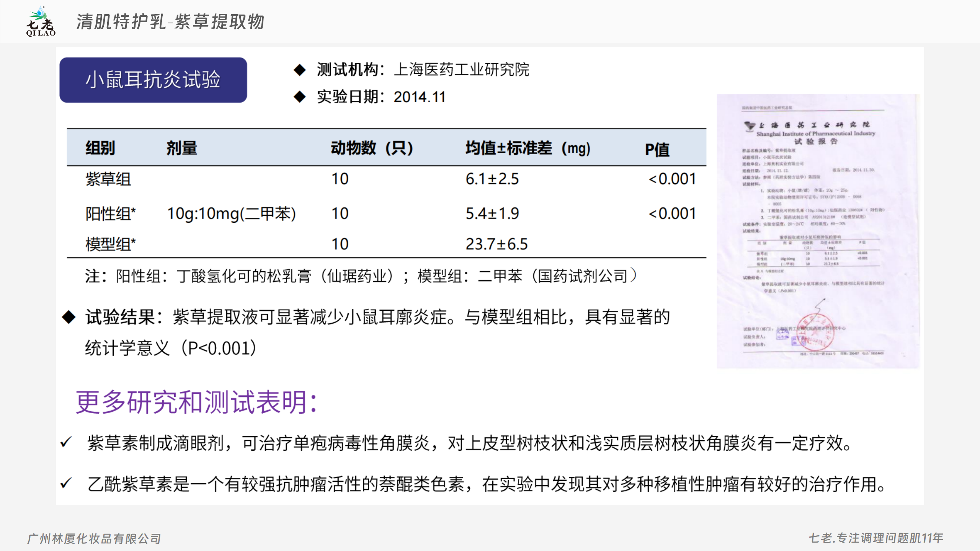Image resolution: width=980 pixels, height=551 pixels.
Task: Click the checkmark beside 乙酰紫草素
Action: (66, 483)
